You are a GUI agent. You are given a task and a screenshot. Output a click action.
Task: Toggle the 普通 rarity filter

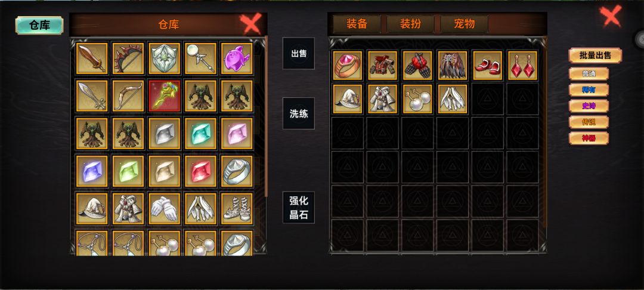[589, 74]
